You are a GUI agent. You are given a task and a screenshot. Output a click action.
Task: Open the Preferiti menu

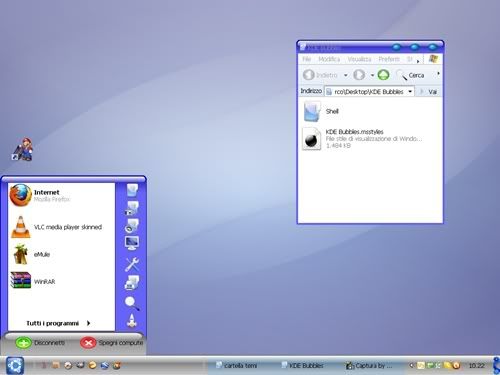pyautogui.click(x=389, y=59)
